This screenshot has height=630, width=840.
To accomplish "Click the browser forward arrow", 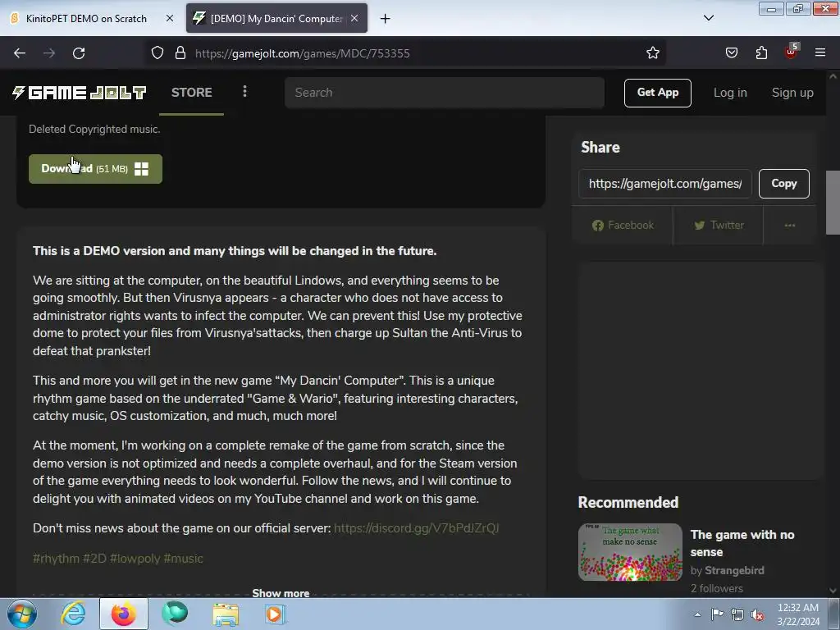I will (x=49, y=53).
